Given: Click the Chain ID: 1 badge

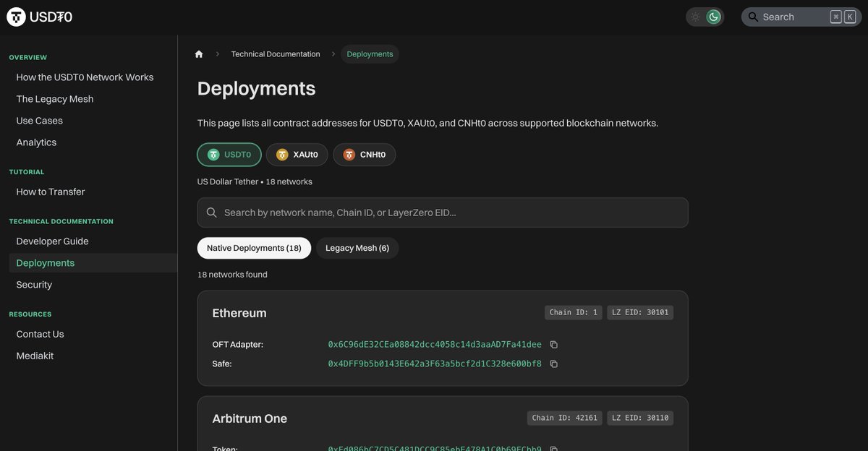Looking at the screenshot, I should pos(574,312).
